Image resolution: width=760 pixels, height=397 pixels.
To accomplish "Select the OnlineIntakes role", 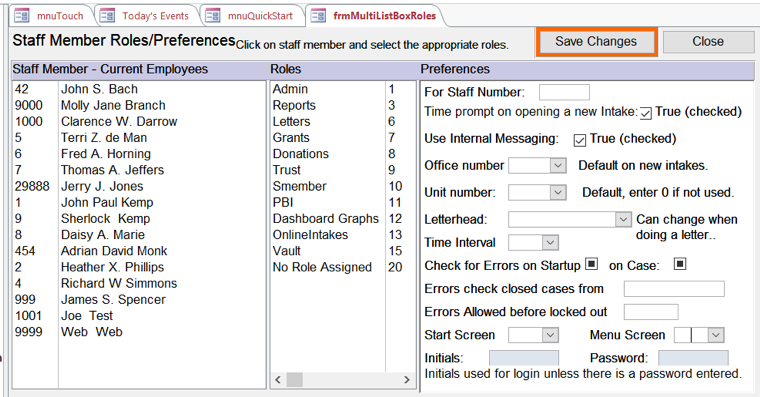I will point(343,235).
